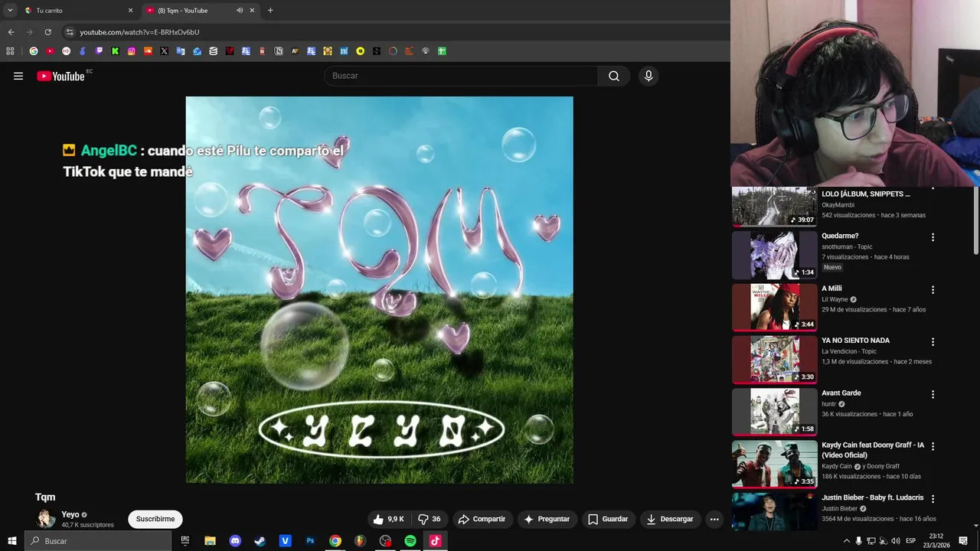
Task: Open the YA NO SIENTO NADA title
Action: point(856,341)
